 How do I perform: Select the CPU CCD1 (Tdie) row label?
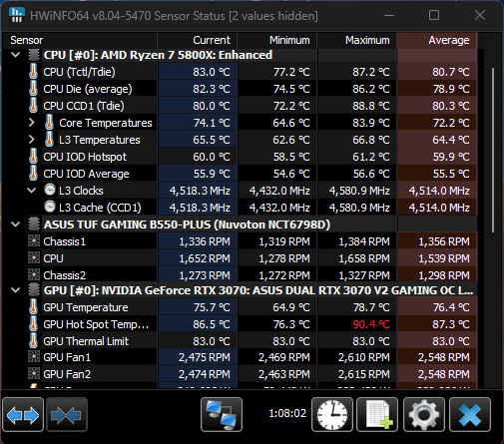[x=84, y=106]
